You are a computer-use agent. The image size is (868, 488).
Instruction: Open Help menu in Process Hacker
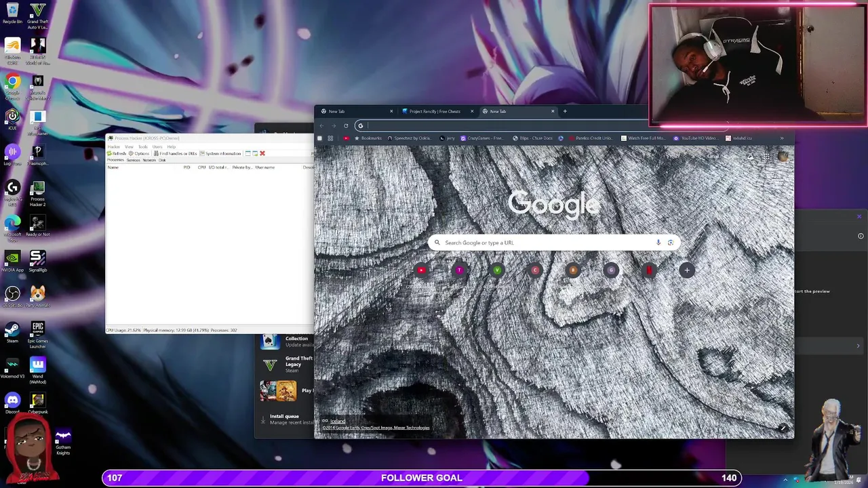[172, 147]
